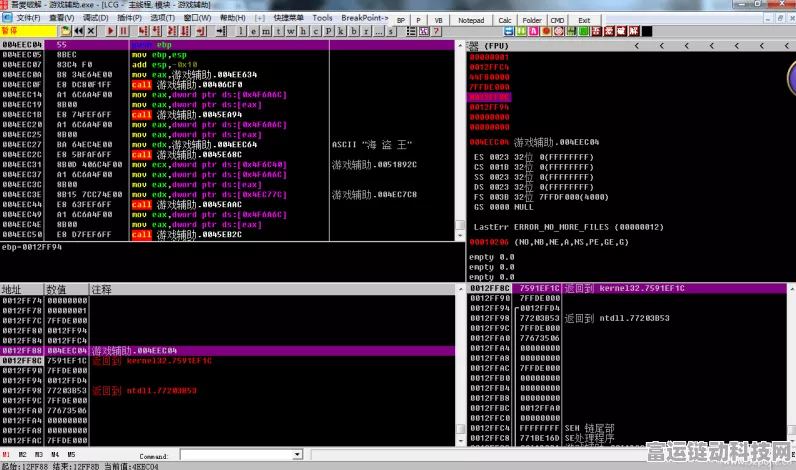The image size is (796, 470).
Task: Click the VB button
Action: [438, 20]
